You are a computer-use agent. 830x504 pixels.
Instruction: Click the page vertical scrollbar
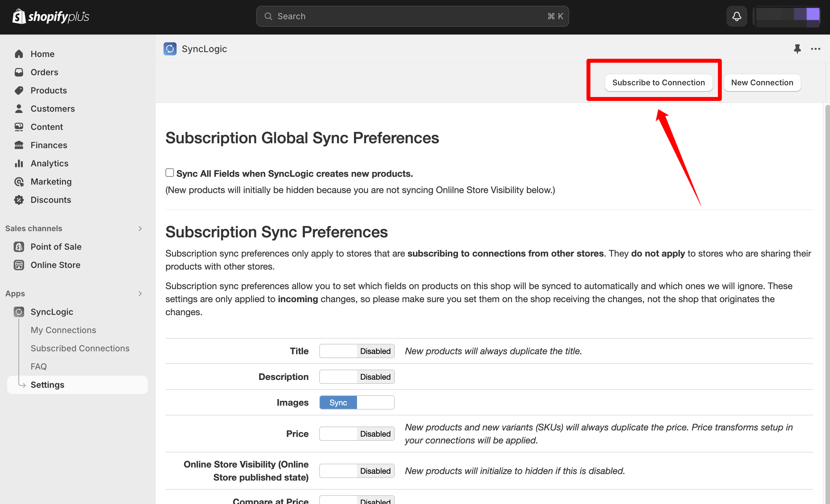coord(827,303)
